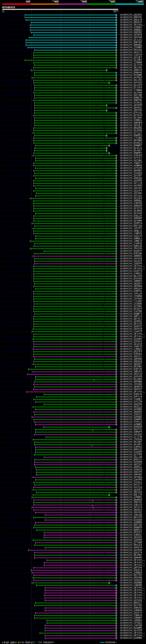Select hit label UniRef100_B7KI91
The width and height of the screenshot is (146, 644).
tap(131, 113)
